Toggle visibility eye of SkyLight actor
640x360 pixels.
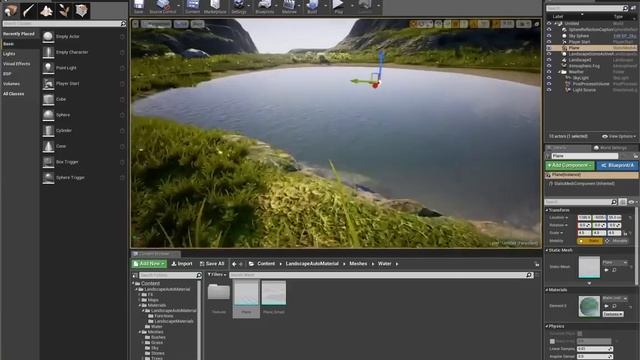click(549, 78)
